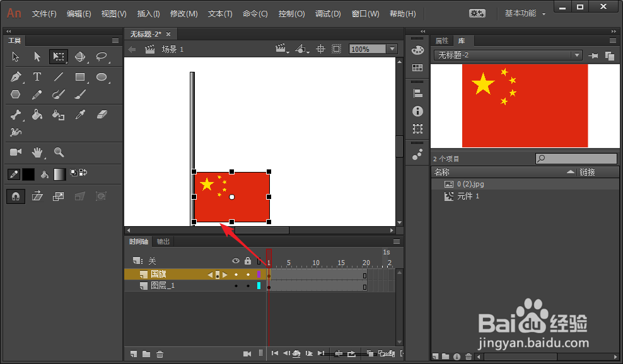Open the Tools panel options menu

(x=115, y=40)
